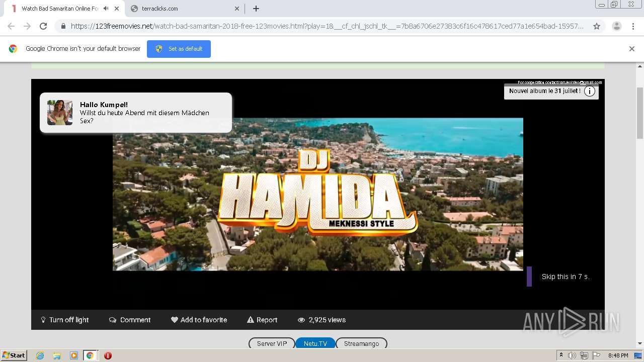Click the 8:48 PM clock
The image size is (644, 362).
point(618,355)
